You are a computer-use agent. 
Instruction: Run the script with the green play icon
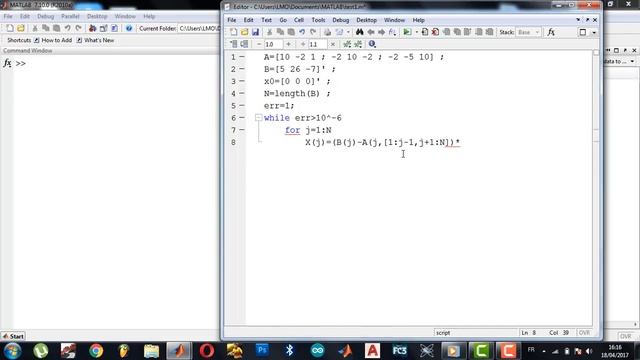[407, 32]
